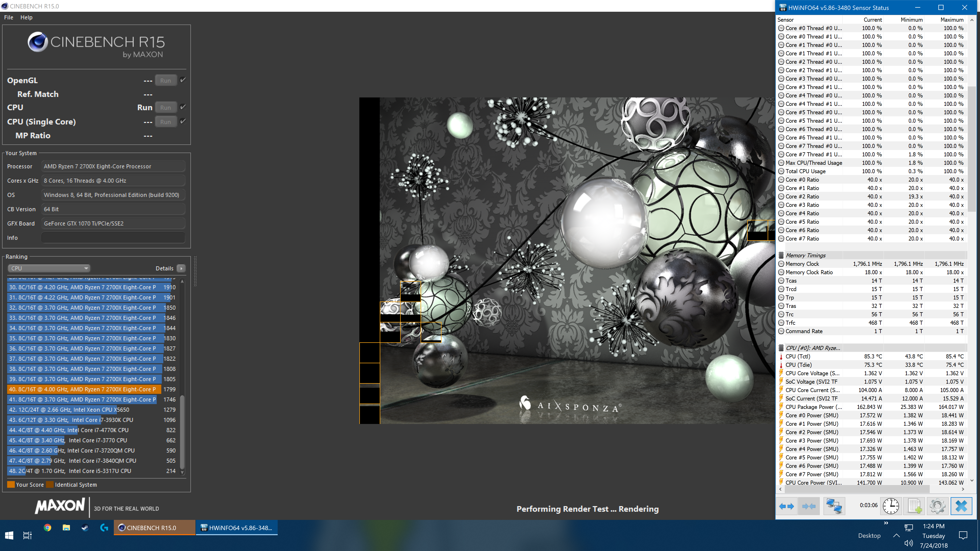980x551 pixels.
Task: Click the taskbar clock showing 1:24 PM
Action: coord(933,526)
